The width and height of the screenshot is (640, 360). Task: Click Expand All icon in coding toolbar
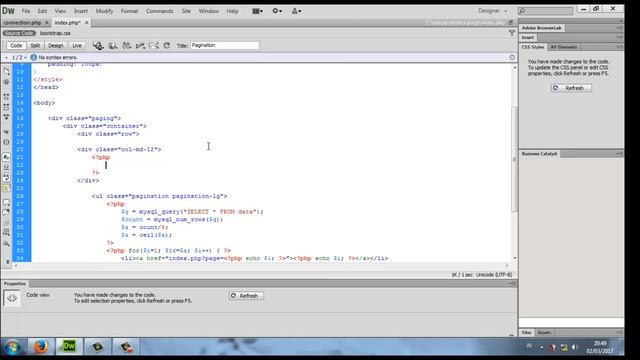click(x=6, y=117)
